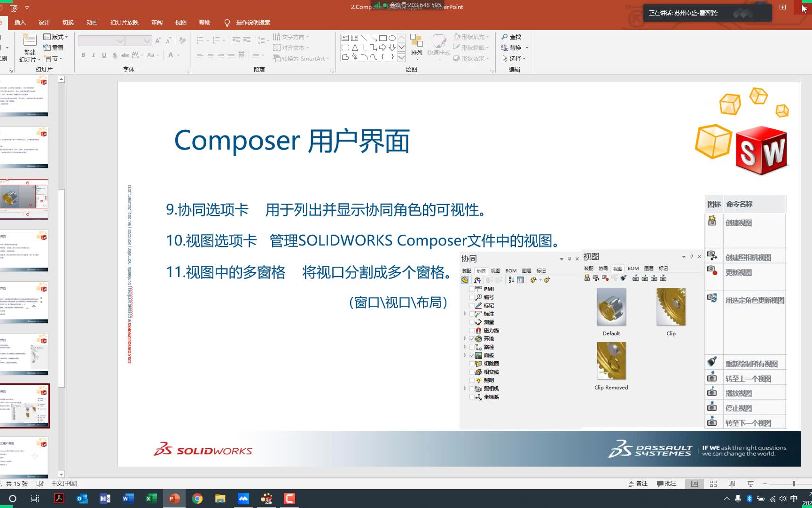Switch to the 设计 ribbon tab

point(44,22)
